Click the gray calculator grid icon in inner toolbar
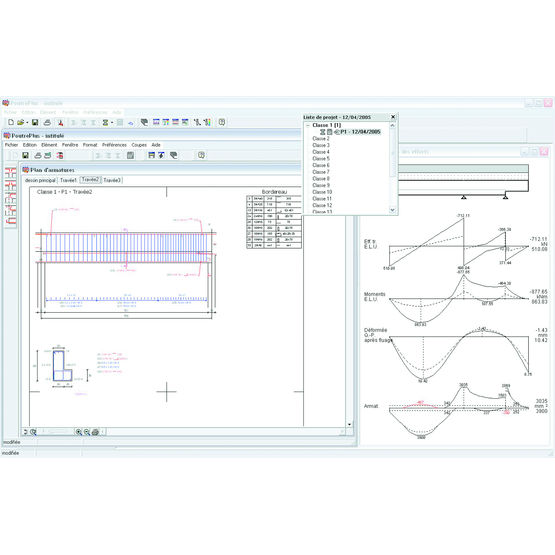 coord(130,155)
